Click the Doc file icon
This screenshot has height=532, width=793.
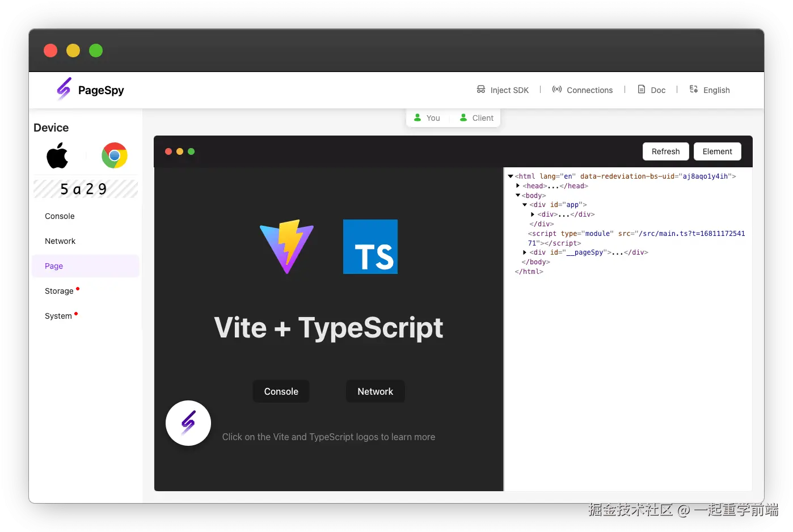(642, 90)
